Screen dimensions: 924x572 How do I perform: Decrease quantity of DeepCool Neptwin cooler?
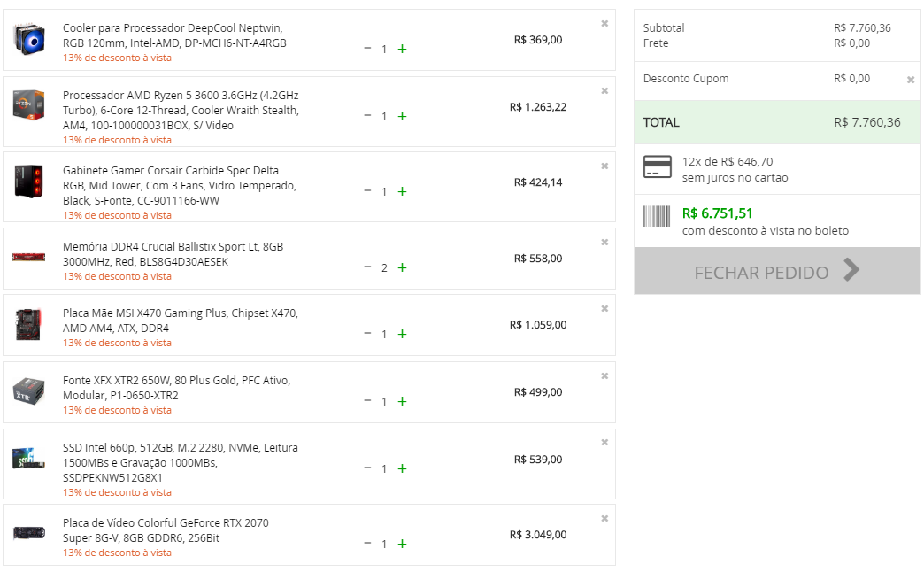pyautogui.click(x=367, y=49)
